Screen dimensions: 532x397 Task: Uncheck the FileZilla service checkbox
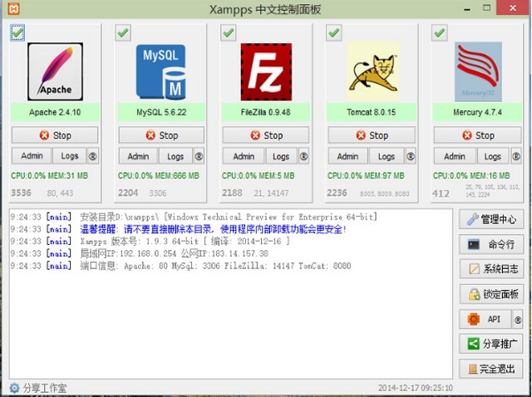click(x=229, y=33)
